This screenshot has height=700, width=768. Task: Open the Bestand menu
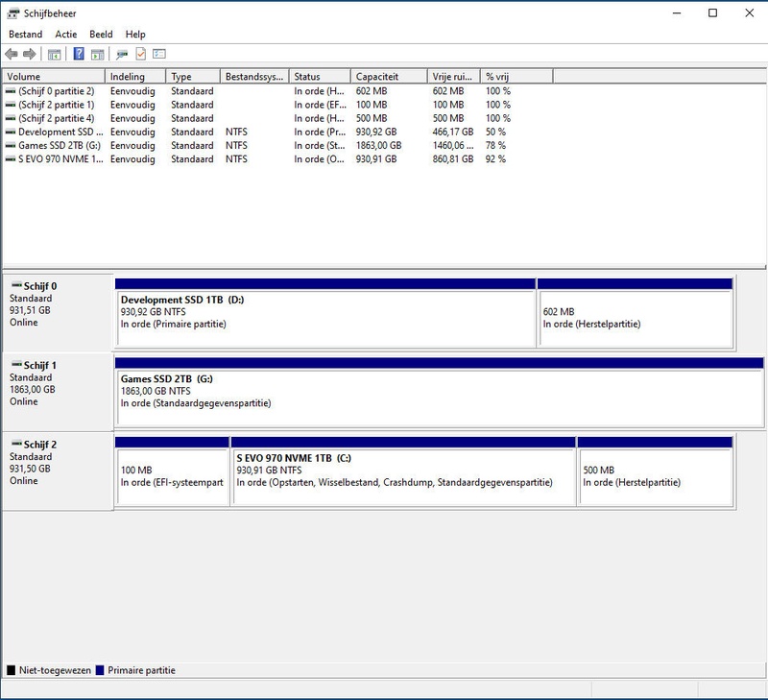coord(26,35)
